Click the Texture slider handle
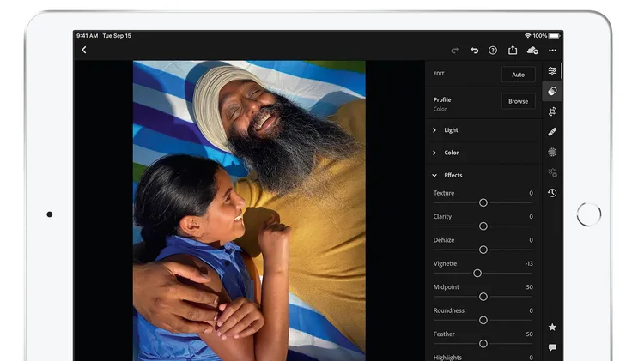 pos(483,202)
